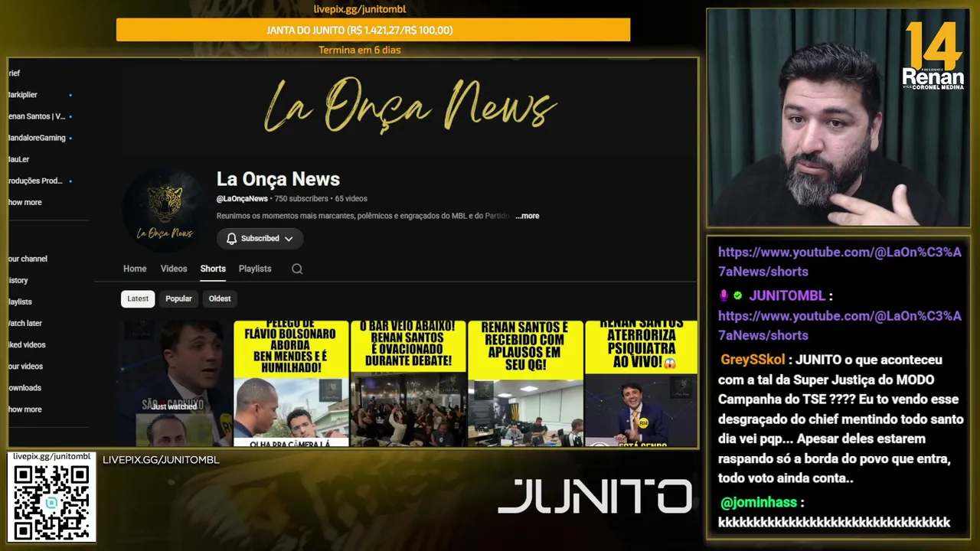Click the La Onça News channel avatar
The height and width of the screenshot is (551, 980).
(164, 209)
